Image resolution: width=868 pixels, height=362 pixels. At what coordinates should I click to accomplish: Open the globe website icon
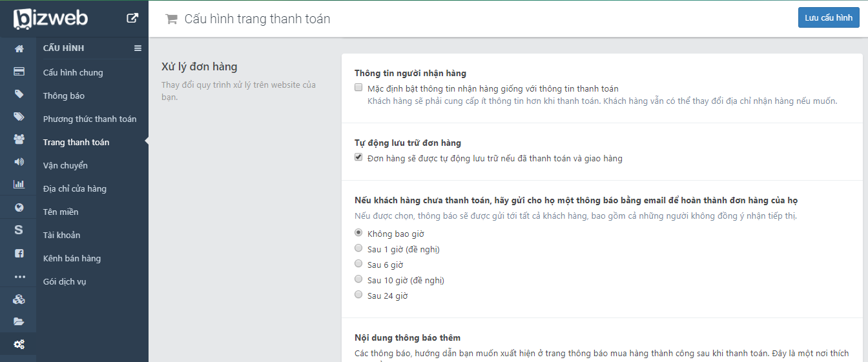[19, 207]
